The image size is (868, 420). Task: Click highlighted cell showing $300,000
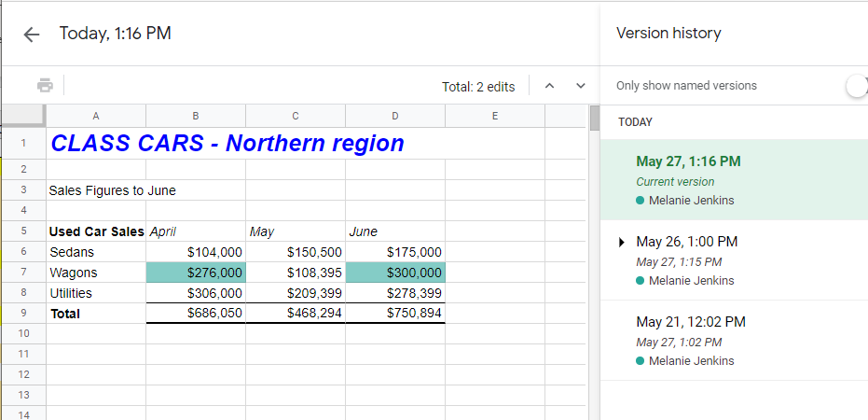point(395,273)
